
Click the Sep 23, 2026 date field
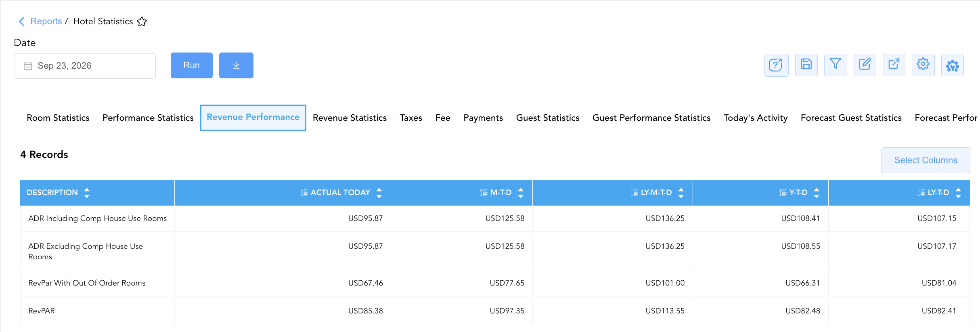(85, 66)
